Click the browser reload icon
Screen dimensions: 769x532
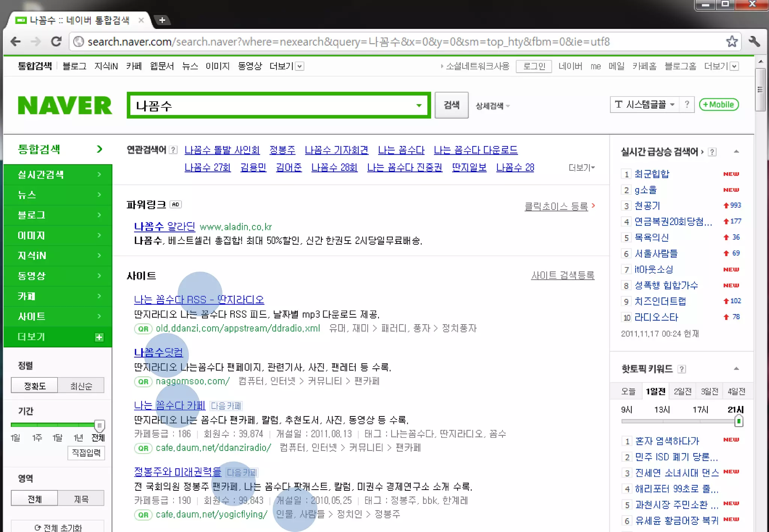click(x=56, y=41)
